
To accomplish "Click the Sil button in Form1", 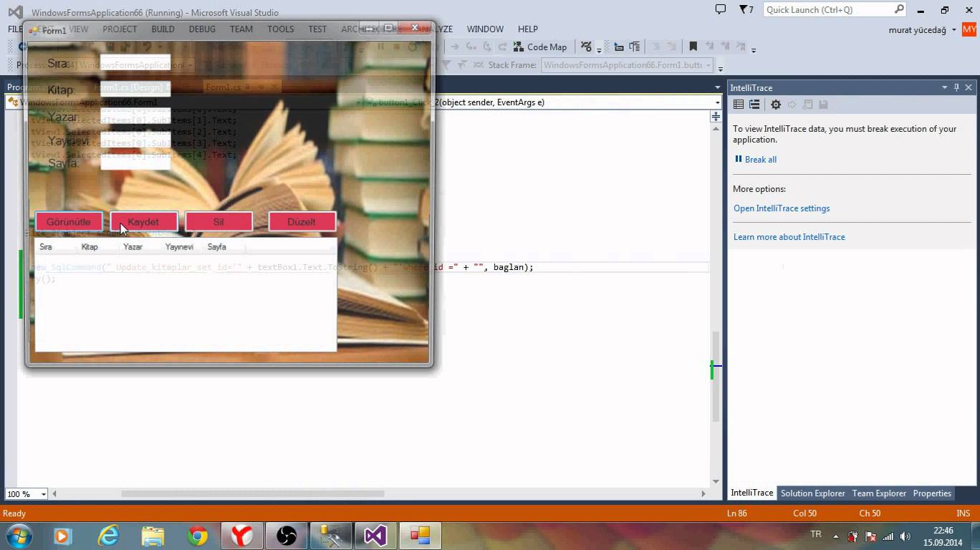I will (x=218, y=222).
